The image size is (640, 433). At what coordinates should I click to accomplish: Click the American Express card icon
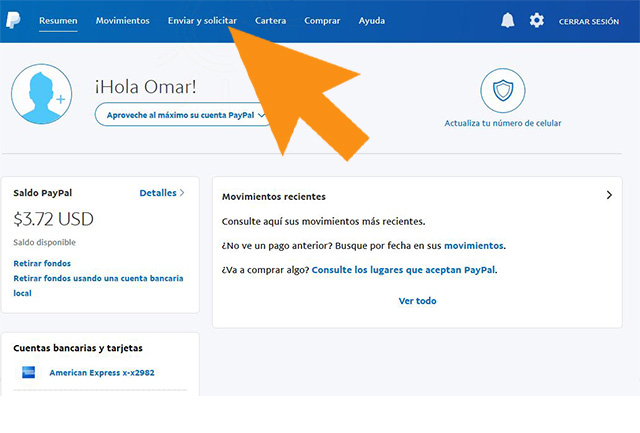[x=28, y=372]
